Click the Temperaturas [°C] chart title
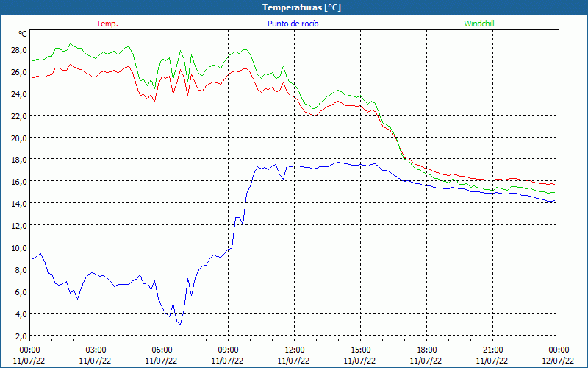 (301, 7)
